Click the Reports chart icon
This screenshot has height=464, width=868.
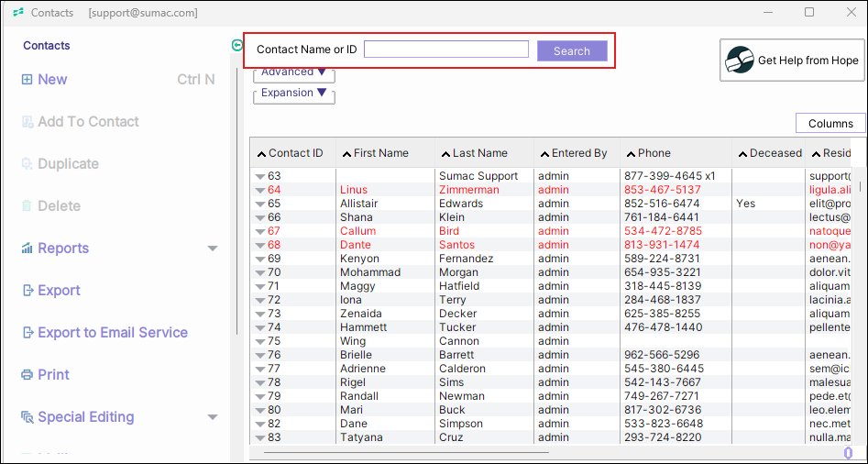pos(27,249)
